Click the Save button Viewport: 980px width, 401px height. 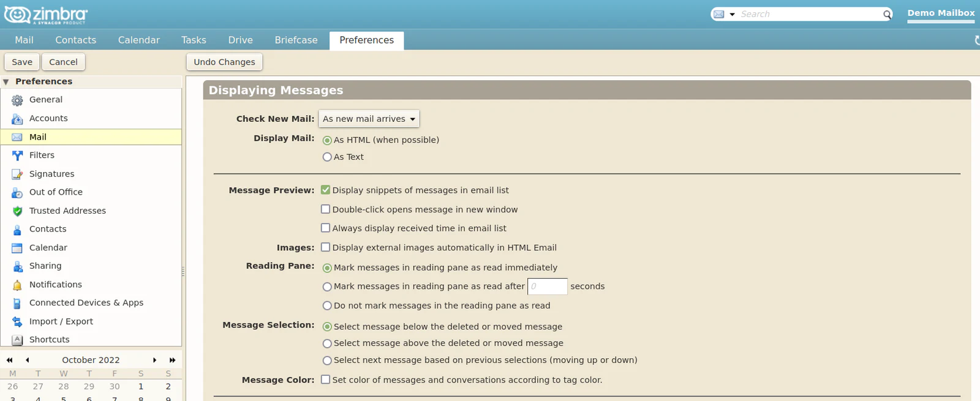tap(22, 62)
